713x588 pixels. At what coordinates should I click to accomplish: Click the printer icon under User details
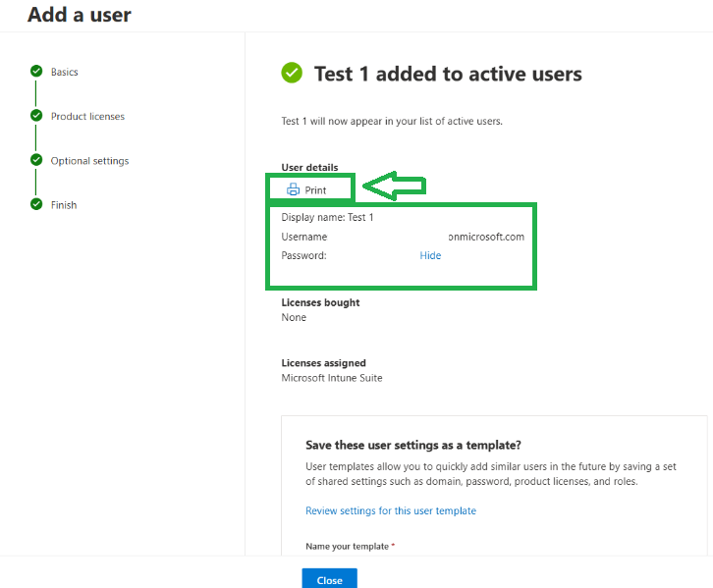tap(293, 189)
